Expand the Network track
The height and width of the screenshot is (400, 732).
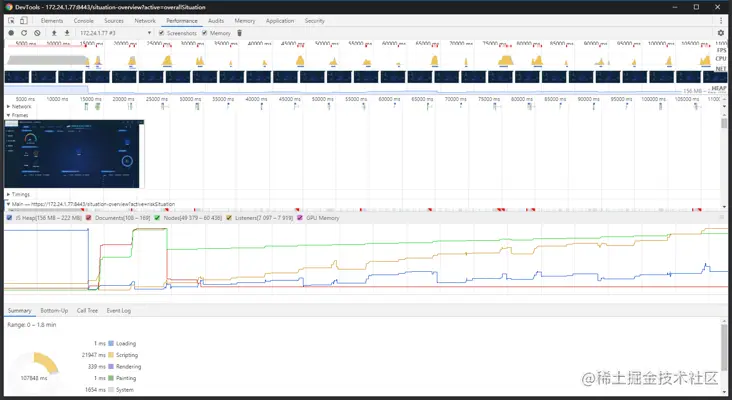tap(8, 106)
